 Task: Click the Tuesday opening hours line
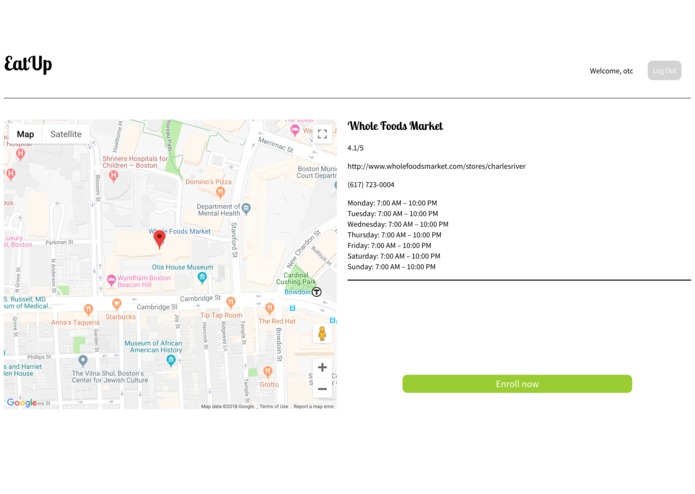click(x=392, y=214)
